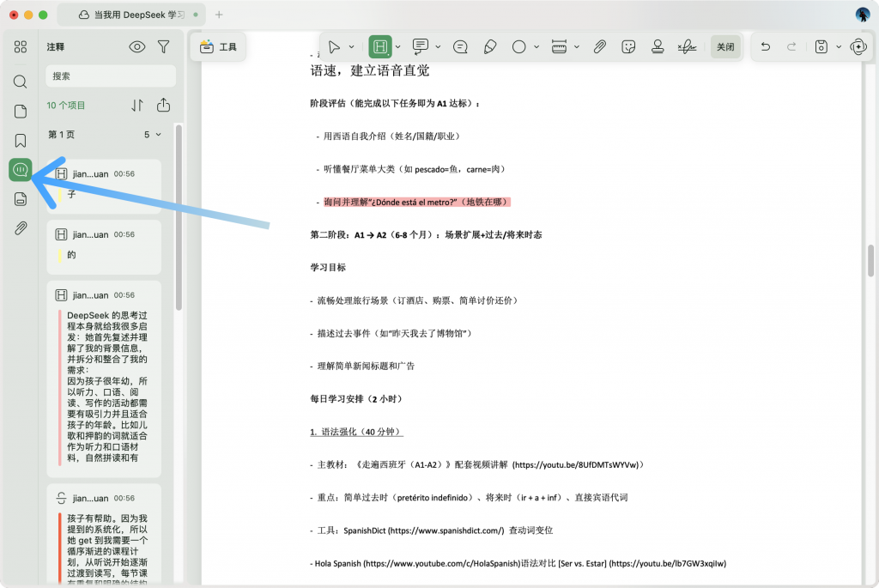879x588 pixels.
Task: Select the circle shape tool
Action: click(x=518, y=46)
